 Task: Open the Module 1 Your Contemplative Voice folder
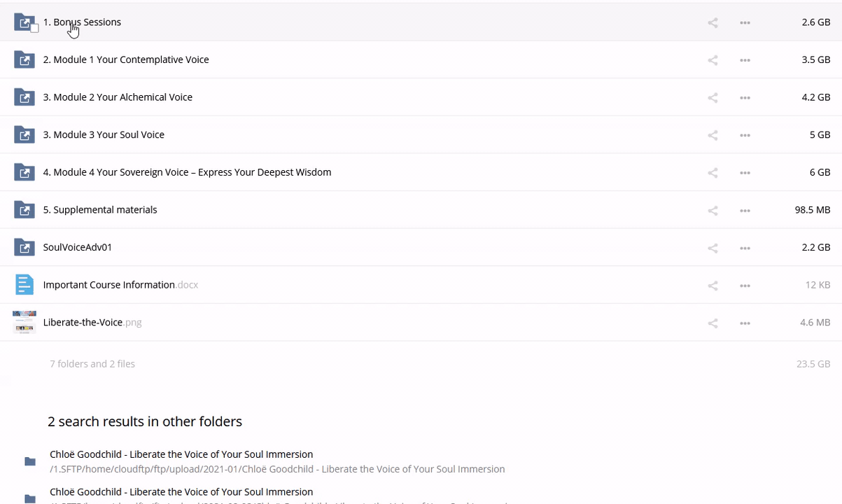pyautogui.click(x=126, y=59)
